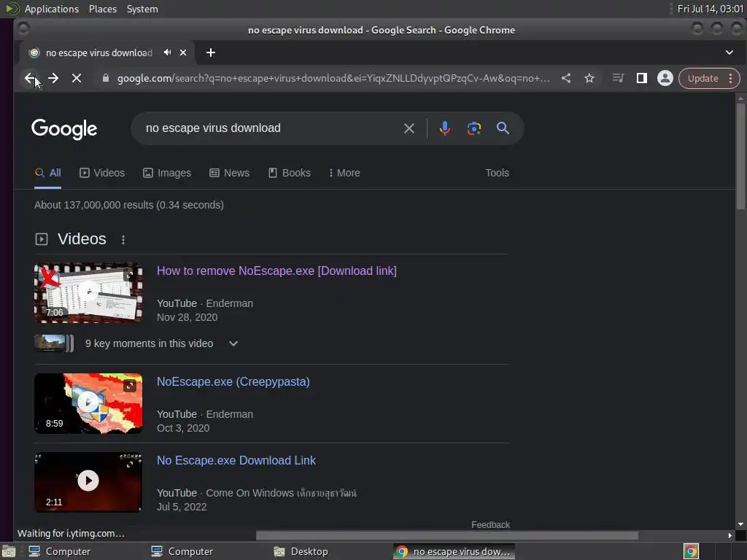Image resolution: width=747 pixels, height=560 pixels.
Task: Open a new browser tab
Action: (211, 52)
